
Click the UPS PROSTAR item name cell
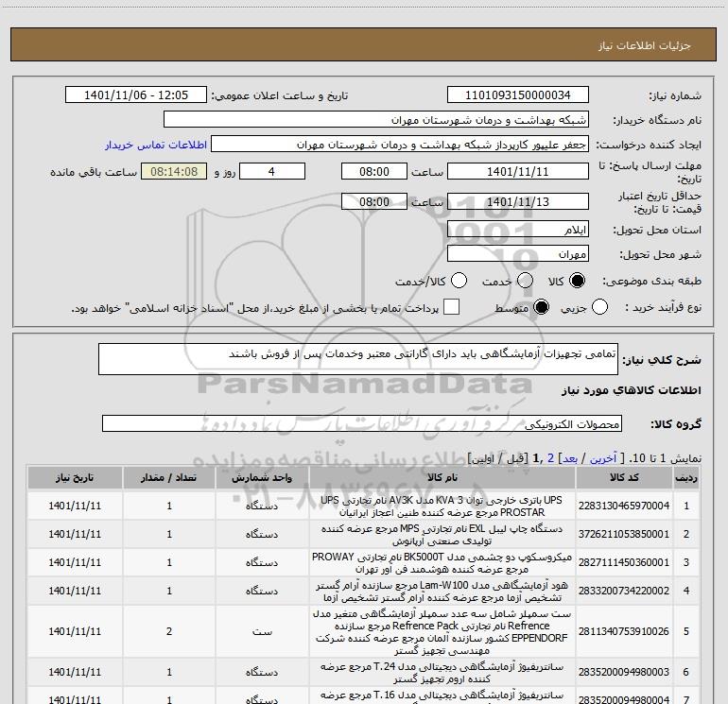coord(442,506)
